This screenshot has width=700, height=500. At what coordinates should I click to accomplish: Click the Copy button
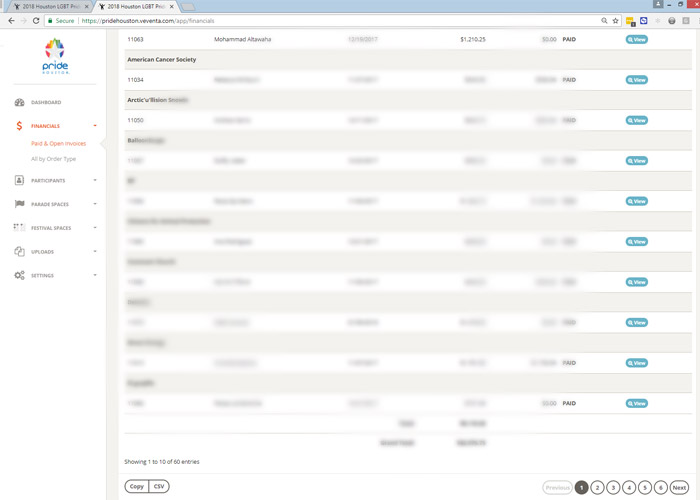point(137,487)
